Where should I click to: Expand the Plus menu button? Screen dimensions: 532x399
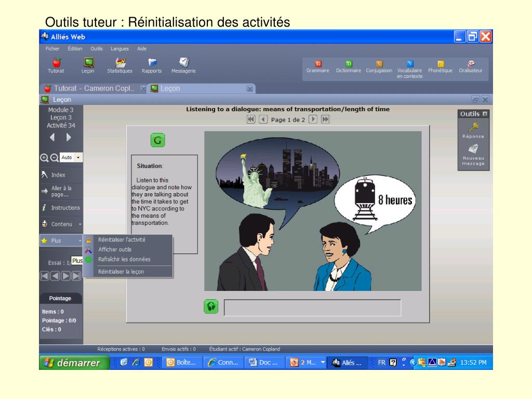pyautogui.click(x=61, y=241)
